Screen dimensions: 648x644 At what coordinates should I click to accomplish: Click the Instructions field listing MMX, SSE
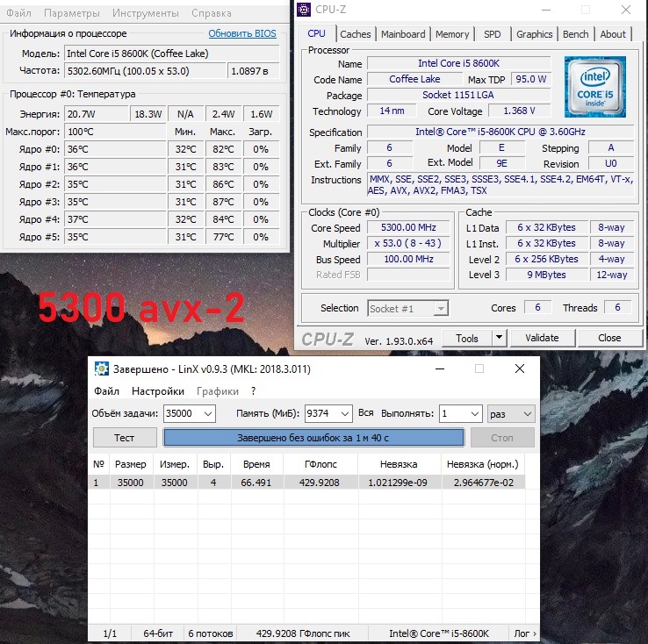[x=500, y=185]
